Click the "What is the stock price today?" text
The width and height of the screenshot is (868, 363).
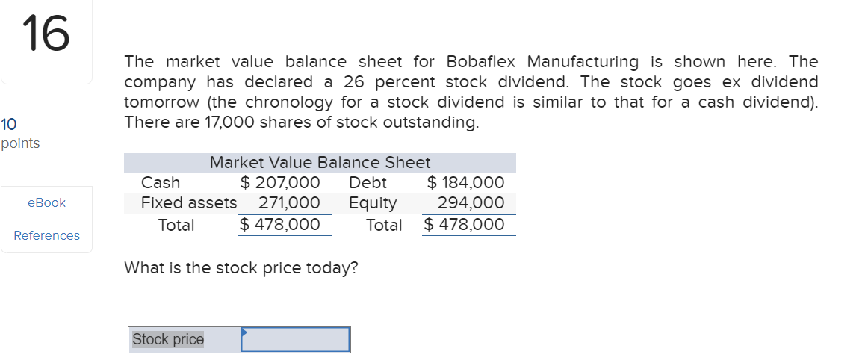tap(241, 267)
